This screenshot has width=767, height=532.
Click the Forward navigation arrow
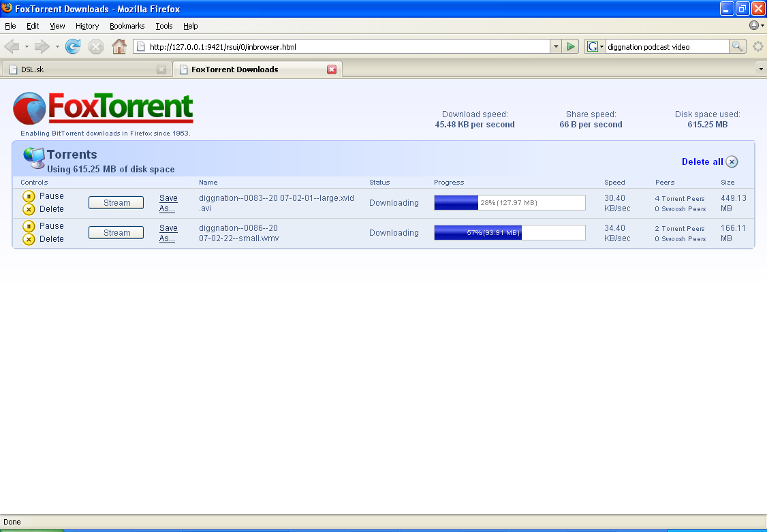point(42,47)
